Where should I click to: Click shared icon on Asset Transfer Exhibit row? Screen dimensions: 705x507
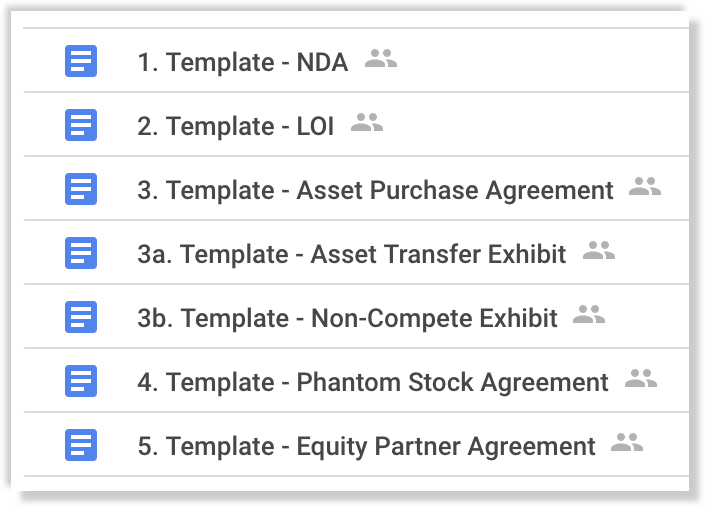(x=598, y=251)
